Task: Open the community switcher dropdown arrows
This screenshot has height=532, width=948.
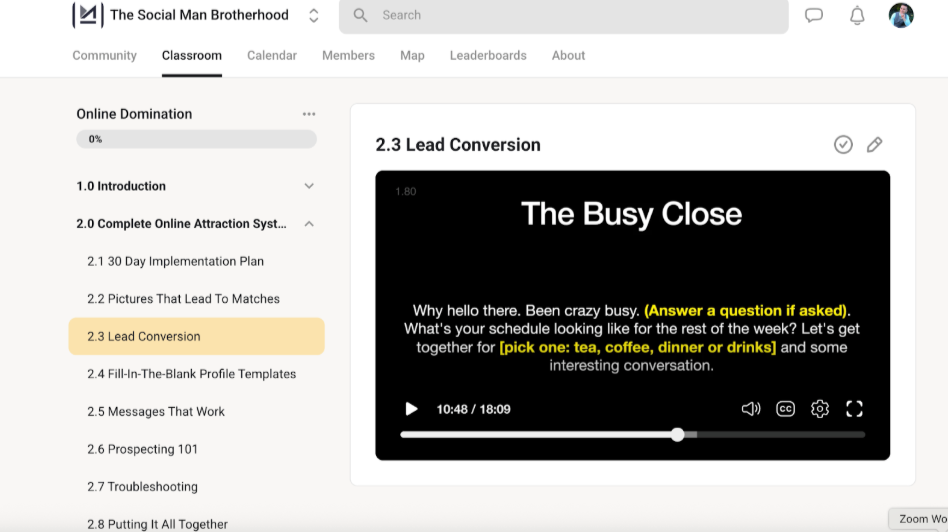Action: pyautogui.click(x=314, y=15)
